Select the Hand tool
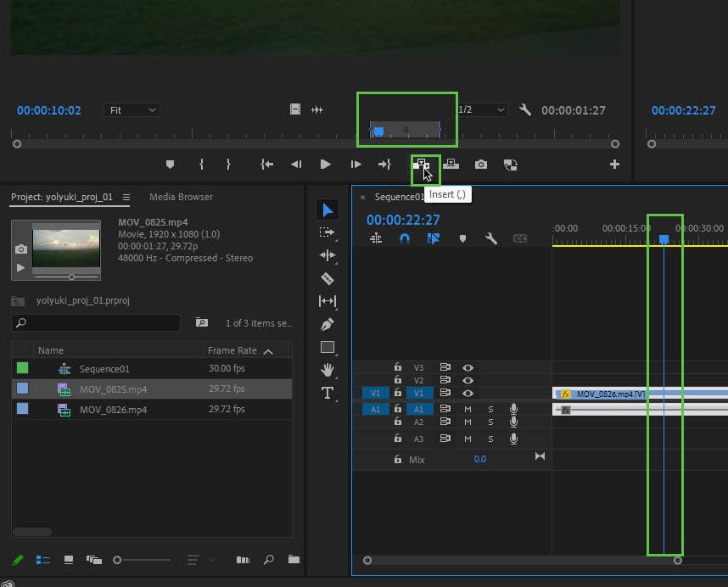Image resolution: width=728 pixels, height=587 pixels. [328, 370]
